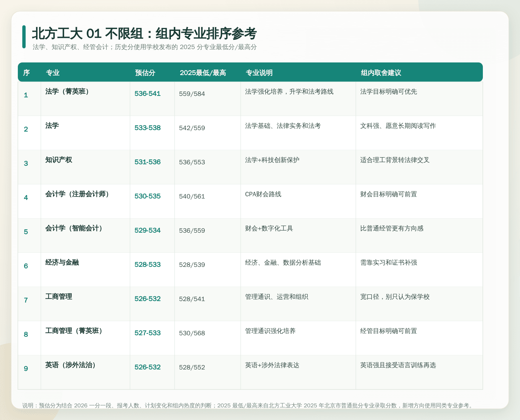Viewport: 520px width, 420px height.
Task: Click advice 需靠实习和证书补强
Action: tap(389, 262)
